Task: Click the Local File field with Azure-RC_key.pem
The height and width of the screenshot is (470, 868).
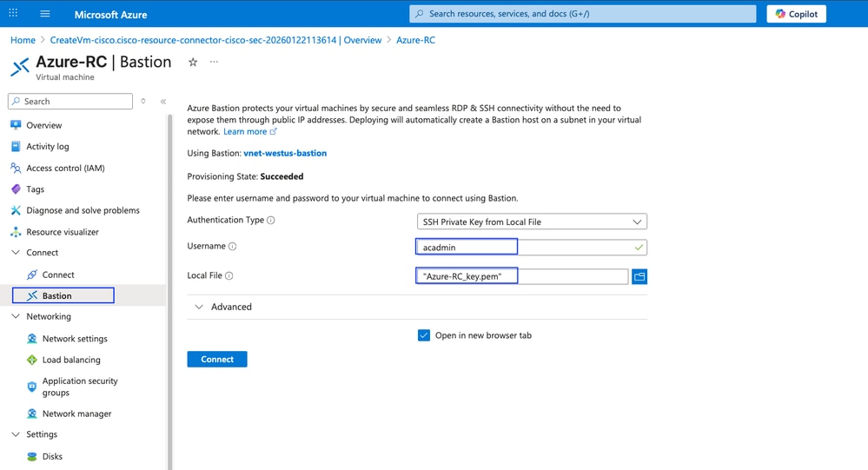Action: click(522, 275)
